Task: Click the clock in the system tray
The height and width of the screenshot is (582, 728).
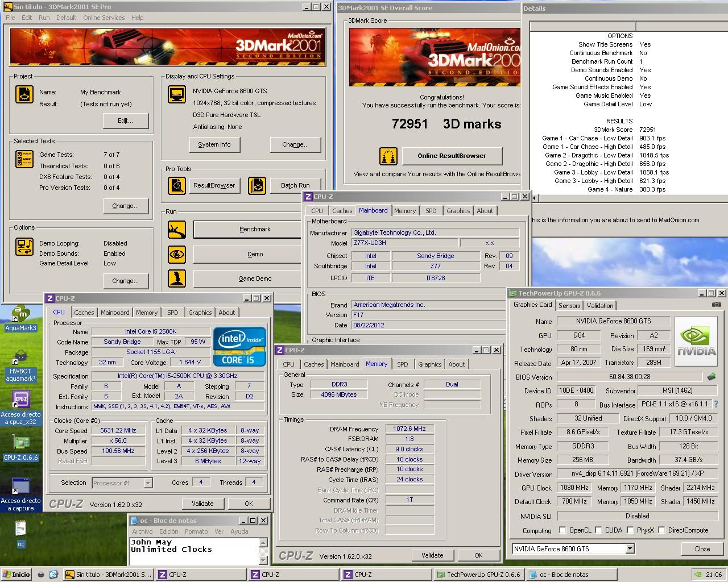Action: tap(714, 575)
